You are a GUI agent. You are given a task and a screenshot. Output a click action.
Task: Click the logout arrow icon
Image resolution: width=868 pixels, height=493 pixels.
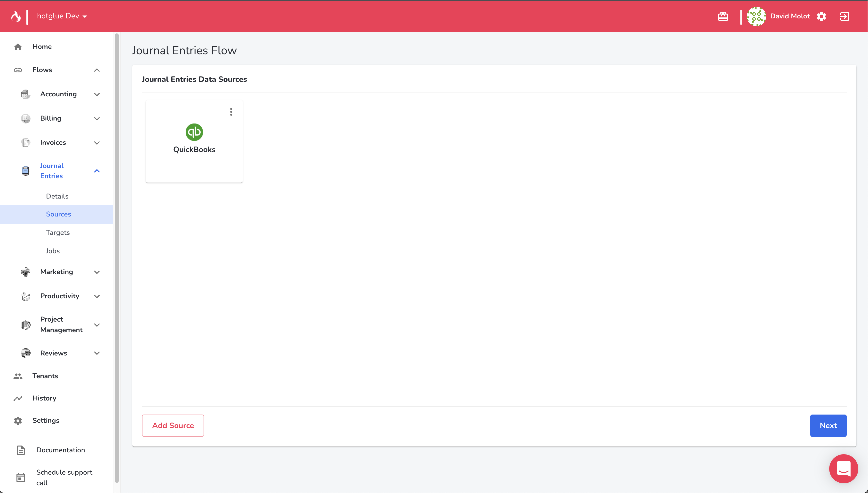tap(844, 16)
